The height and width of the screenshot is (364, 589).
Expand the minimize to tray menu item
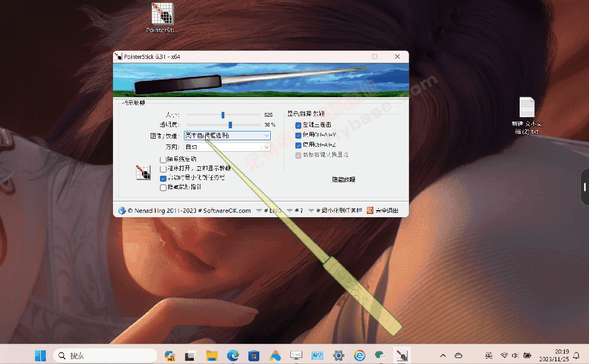pos(335,211)
